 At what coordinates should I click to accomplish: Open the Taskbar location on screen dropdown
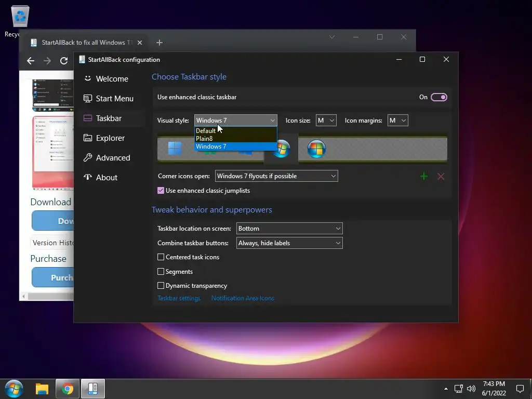pyautogui.click(x=289, y=229)
